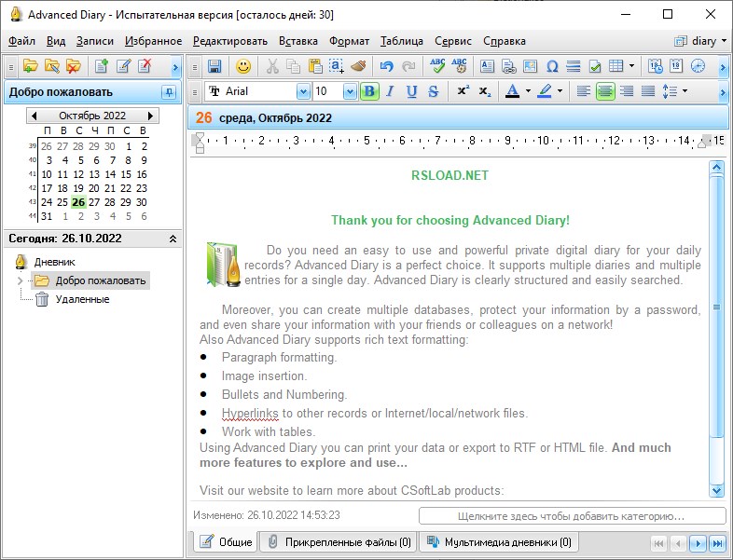733x560 pixels.
Task: Justify the paragraph text
Action: 648,91
